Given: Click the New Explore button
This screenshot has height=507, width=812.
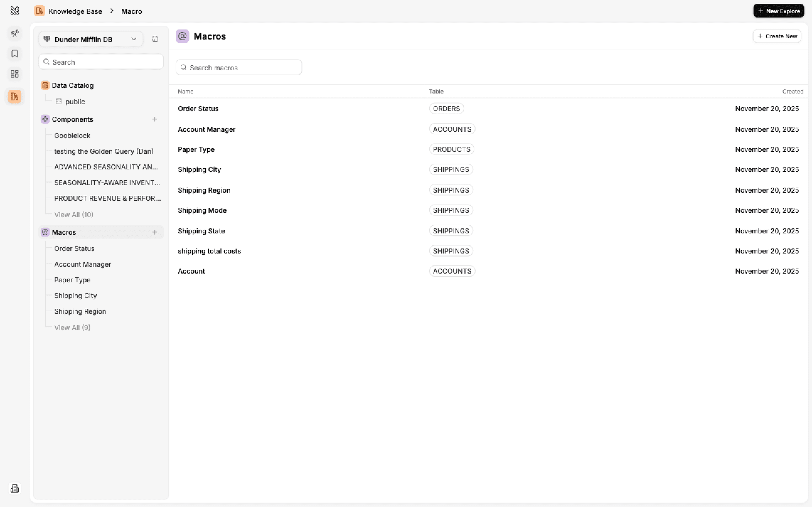Looking at the screenshot, I should 778,10.
